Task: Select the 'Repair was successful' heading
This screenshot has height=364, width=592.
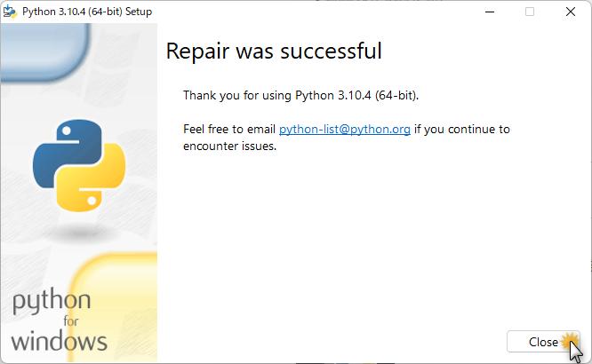Action: click(274, 51)
